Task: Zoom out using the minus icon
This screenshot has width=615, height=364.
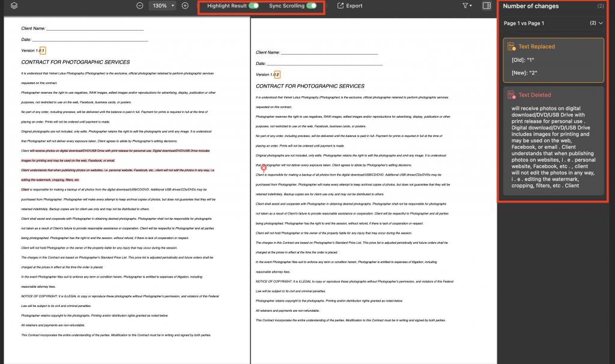Action: (139, 5)
